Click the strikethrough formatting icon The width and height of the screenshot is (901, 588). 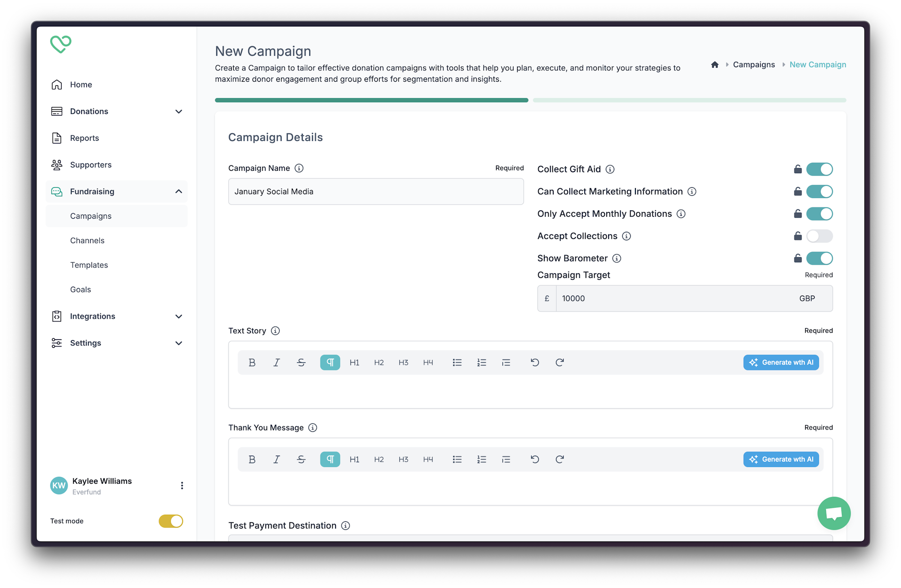click(301, 362)
